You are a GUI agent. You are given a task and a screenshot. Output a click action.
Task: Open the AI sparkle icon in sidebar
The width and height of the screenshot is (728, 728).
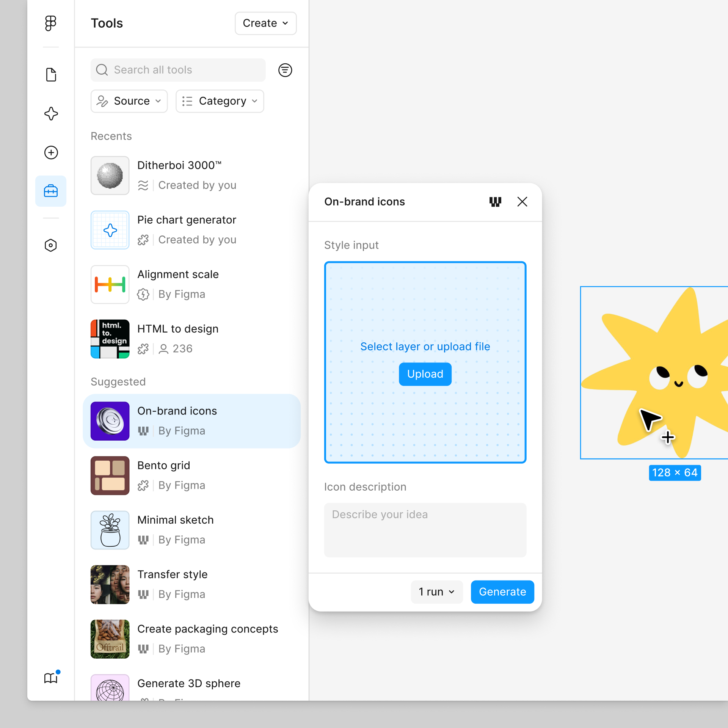point(51,114)
